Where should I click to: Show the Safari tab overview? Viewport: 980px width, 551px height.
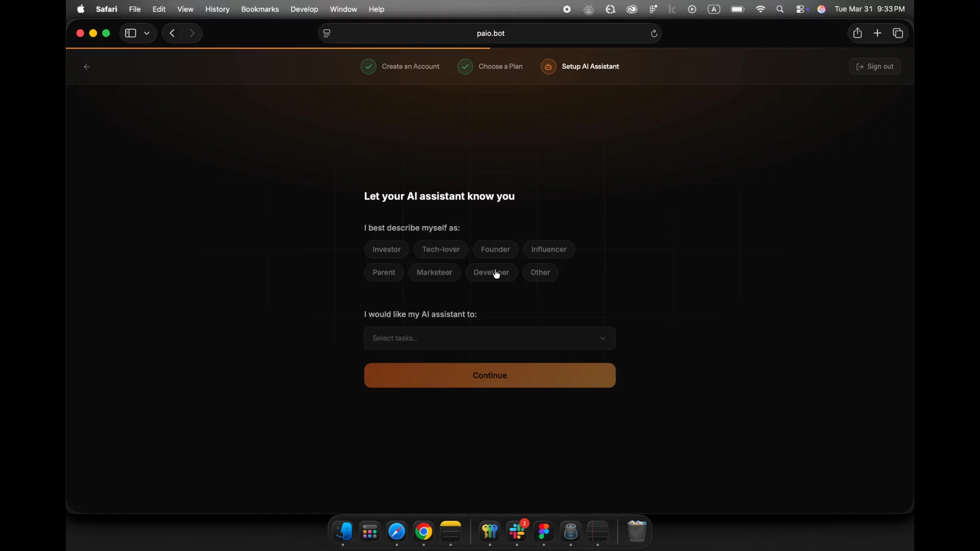(x=898, y=33)
